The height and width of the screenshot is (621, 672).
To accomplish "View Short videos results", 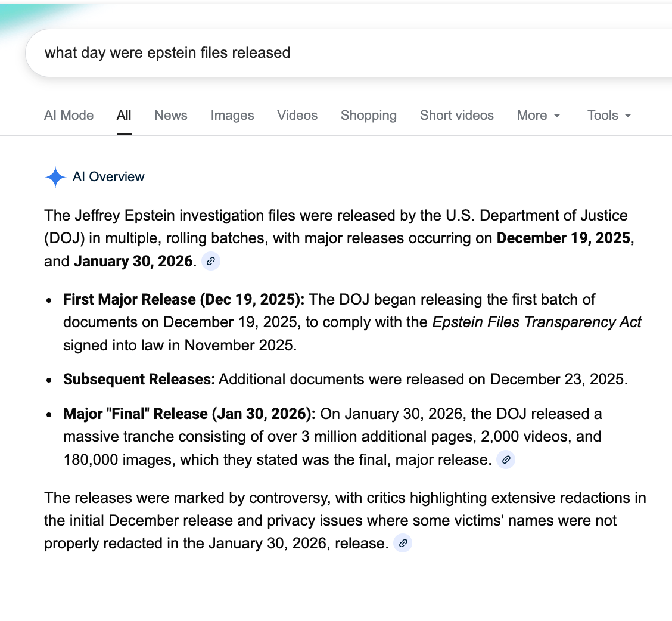I will coord(457,116).
